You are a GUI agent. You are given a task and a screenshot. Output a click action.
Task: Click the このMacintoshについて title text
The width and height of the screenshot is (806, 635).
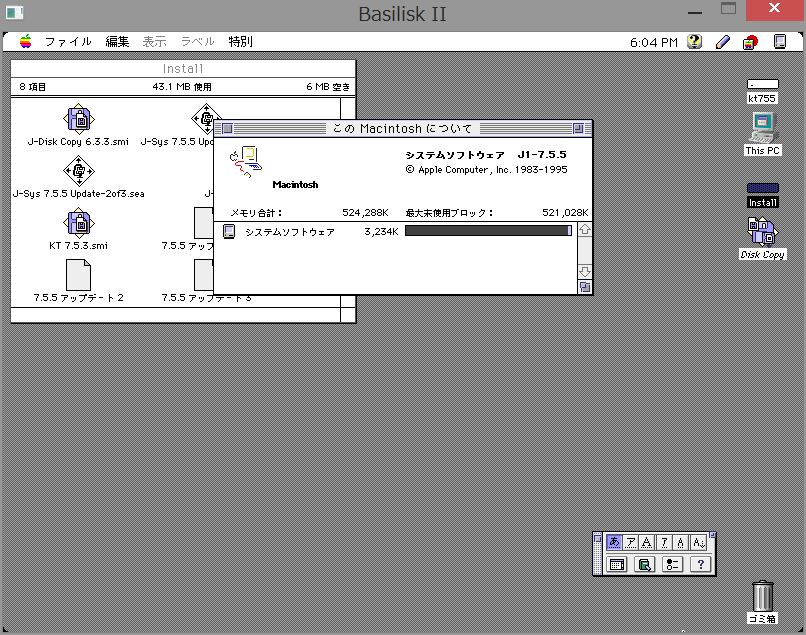[x=402, y=129]
